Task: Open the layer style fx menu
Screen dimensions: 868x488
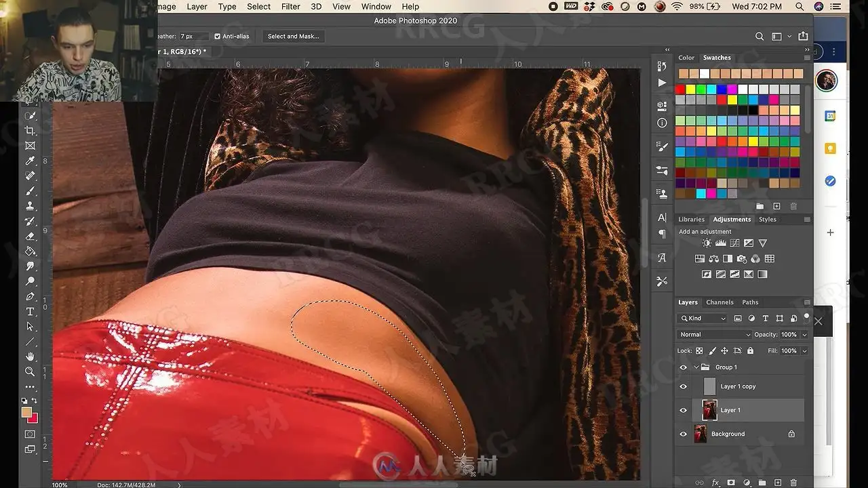Action: [715, 483]
